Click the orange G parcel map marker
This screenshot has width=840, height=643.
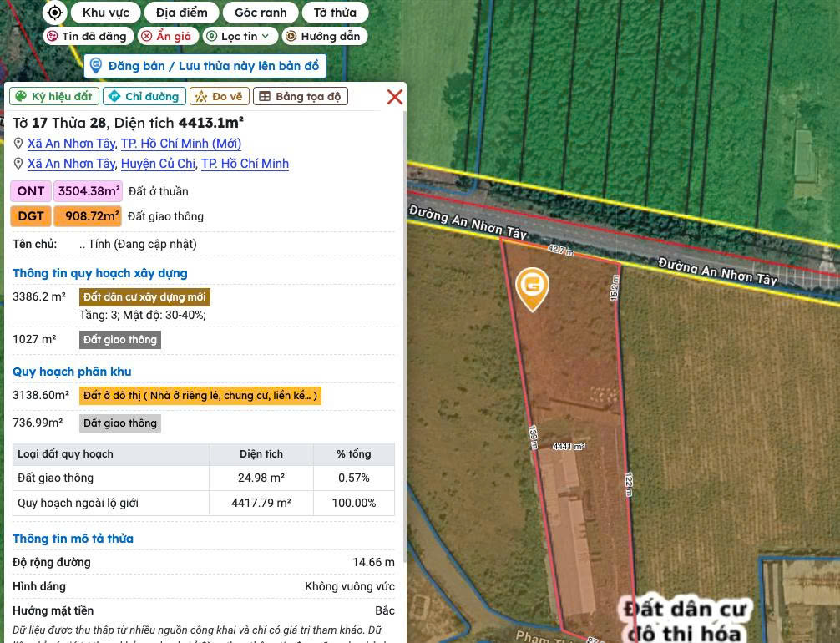(x=532, y=289)
